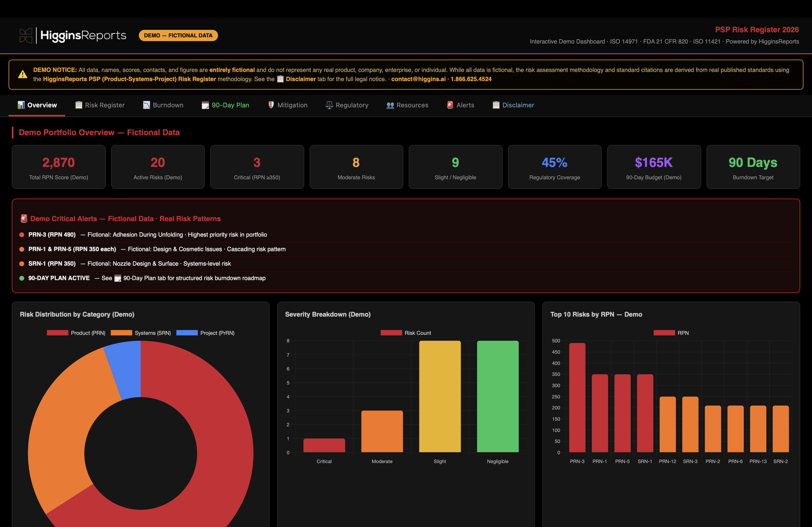Click the Alerts siren icon
The image size is (812, 527).
point(450,105)
